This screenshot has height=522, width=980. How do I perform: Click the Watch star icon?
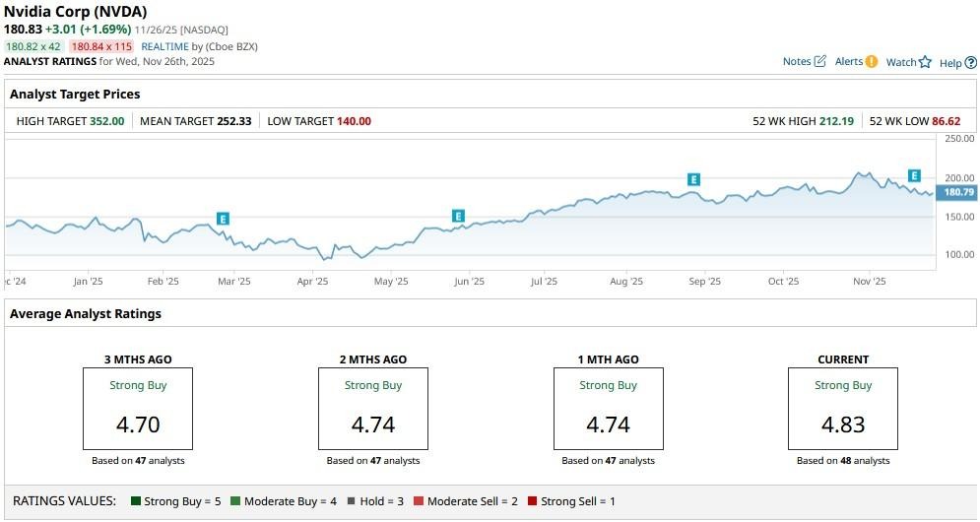[925, 62]
